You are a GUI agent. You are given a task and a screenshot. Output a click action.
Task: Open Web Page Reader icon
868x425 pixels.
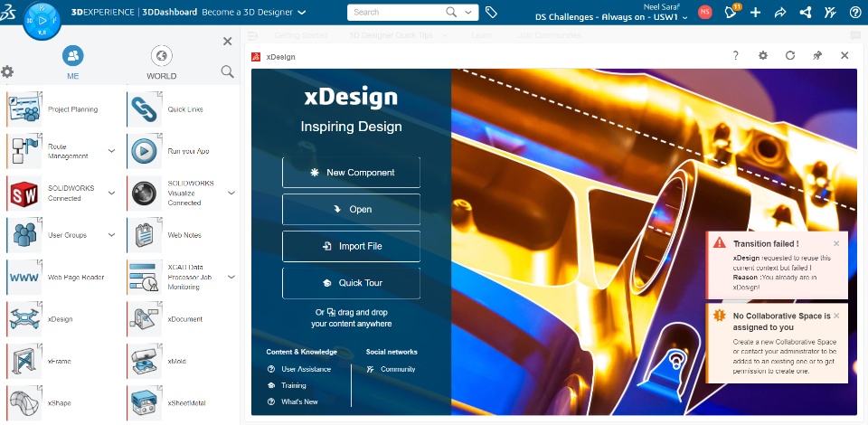pos(24,278)
